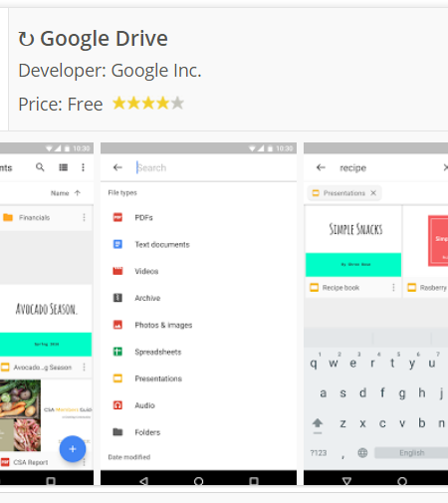Click the green Spreadsheets icon
The height and width of the screenshot is (503, 448).
[117, 352]
